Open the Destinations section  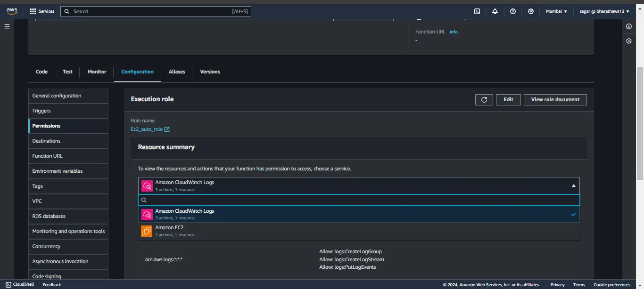[x=68, y=141]
